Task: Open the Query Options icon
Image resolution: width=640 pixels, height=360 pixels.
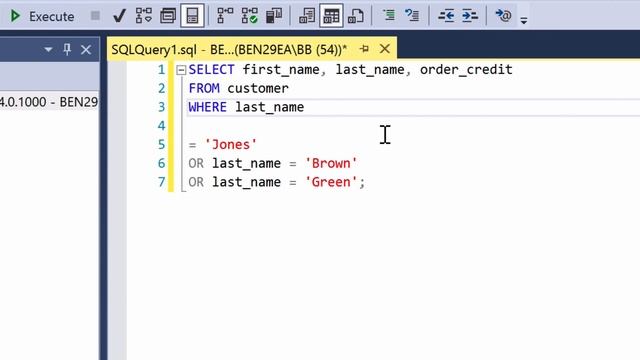Action: (168, 16)
